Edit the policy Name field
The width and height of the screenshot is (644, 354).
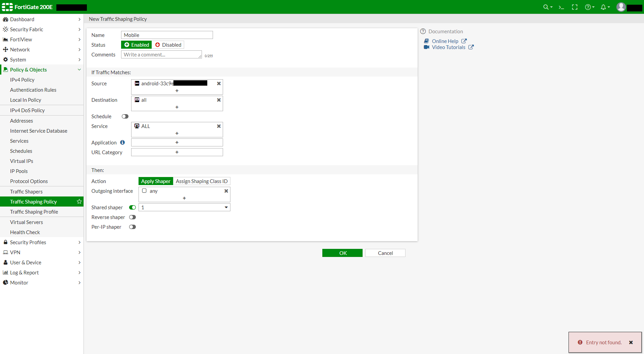(x=167, y=35)
